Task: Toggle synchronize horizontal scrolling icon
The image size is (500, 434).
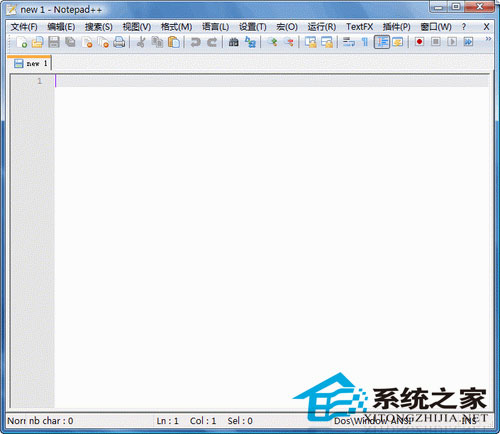Action: [x=327, y=42]
